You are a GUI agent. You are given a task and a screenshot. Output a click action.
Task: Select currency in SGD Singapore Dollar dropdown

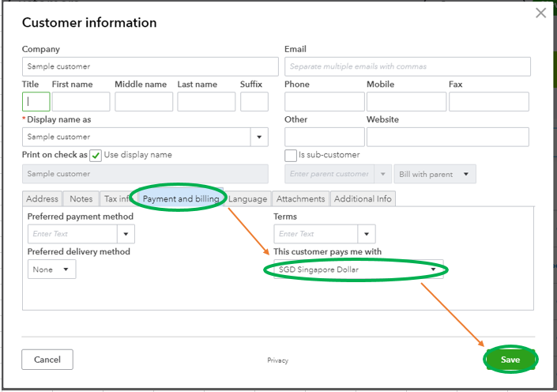click(359, 269)
